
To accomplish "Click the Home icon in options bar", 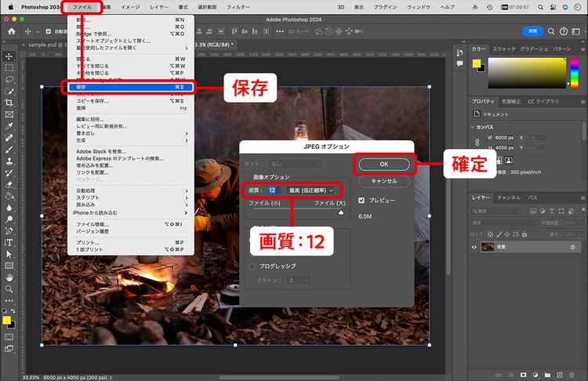I will (x=12, y=31).
